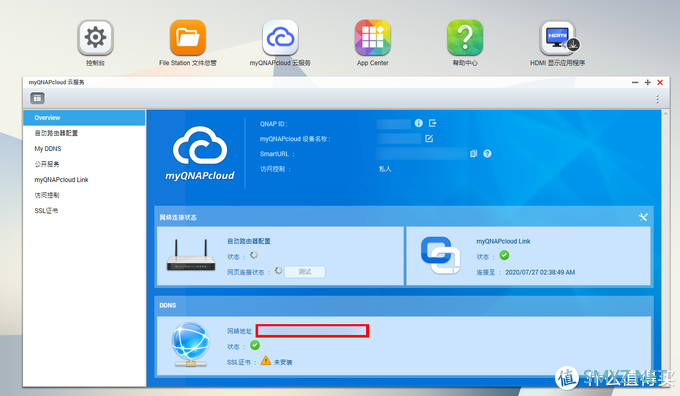Click the DDNS green status check icon
Viewport: 680px width, 396px height.
tap(255, 345)
